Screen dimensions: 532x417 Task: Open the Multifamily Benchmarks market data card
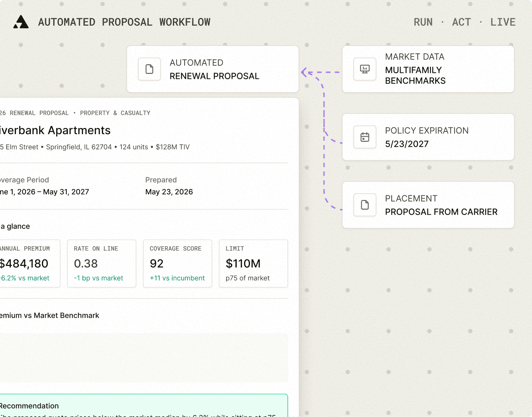pos(428,69)
